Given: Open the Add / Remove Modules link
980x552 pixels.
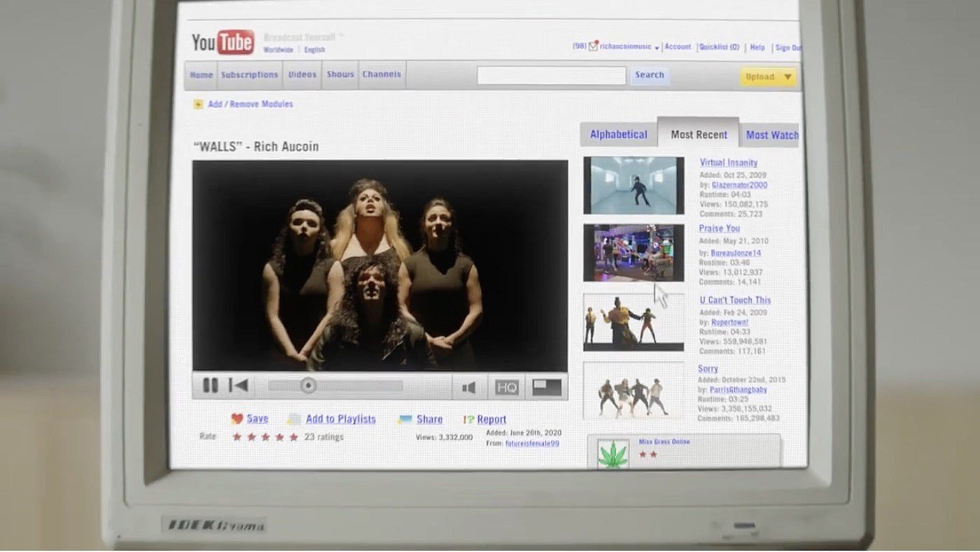Looking at the screenshot, I should pyautogui.click(x=251, y=104).
